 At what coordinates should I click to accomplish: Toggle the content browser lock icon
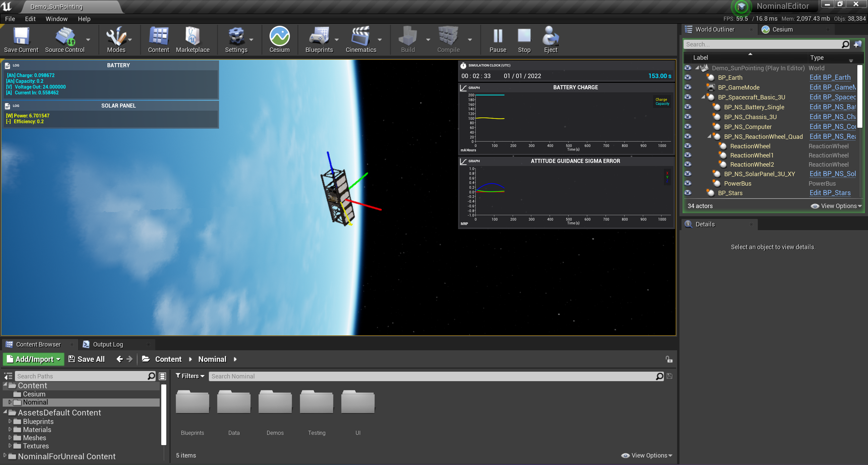coord(669,359)
